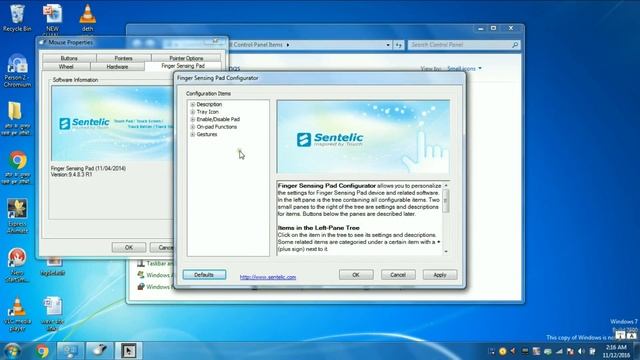Select Enable/Disable Pad in the tree

tap(218, 120)
